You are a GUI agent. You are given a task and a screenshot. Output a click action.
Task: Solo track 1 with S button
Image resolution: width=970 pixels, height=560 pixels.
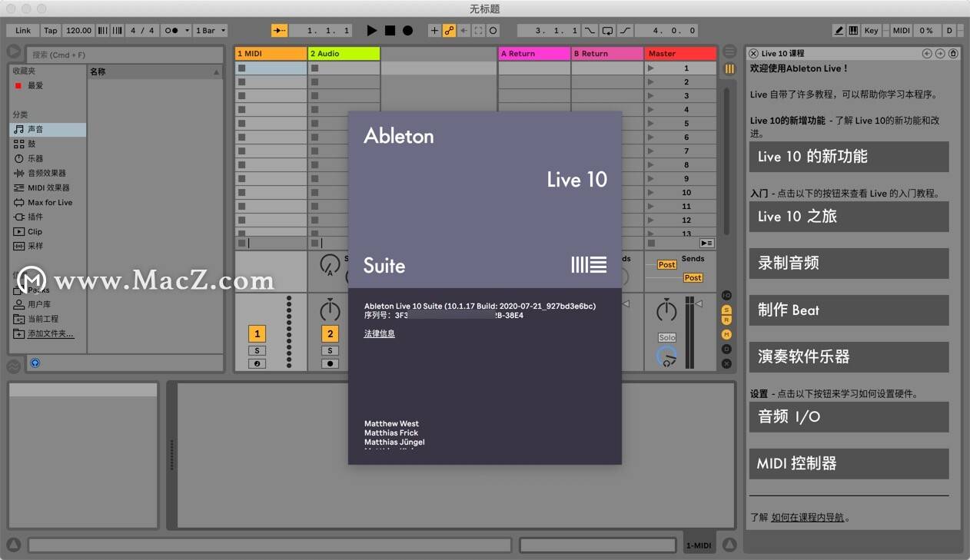pyautogui.click(x=257, y=351)
